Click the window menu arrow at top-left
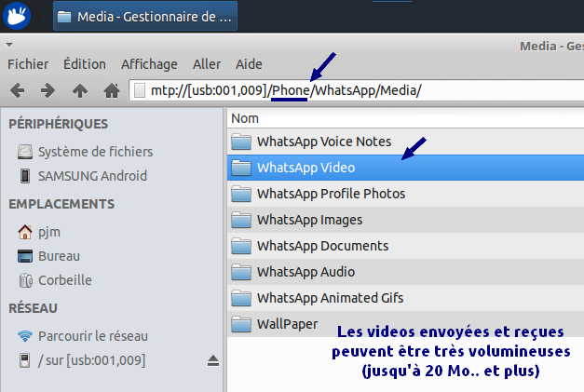Image resolution: width=584 pixels, height=392 pixels. click(x=8, y=44)
